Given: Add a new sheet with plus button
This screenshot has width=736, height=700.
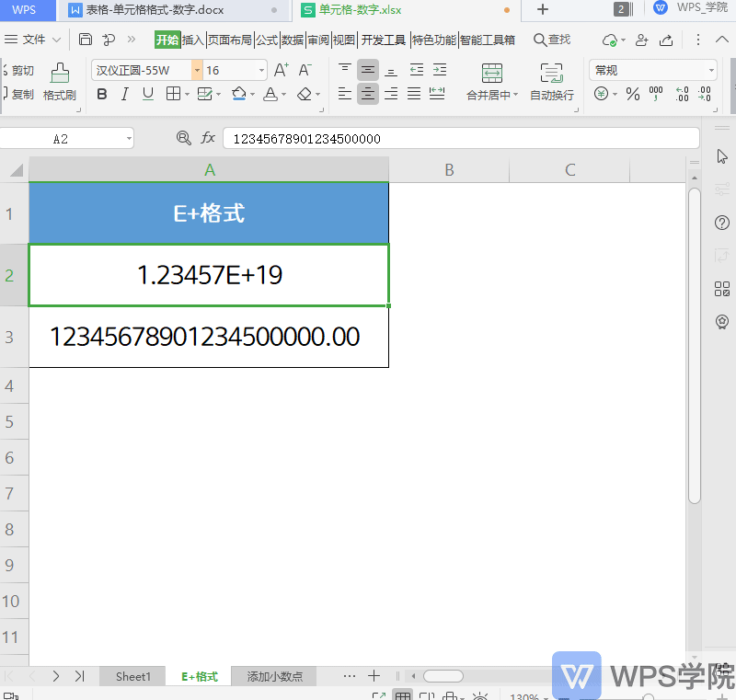Looking at the screenshot, I should coord(374,676).
